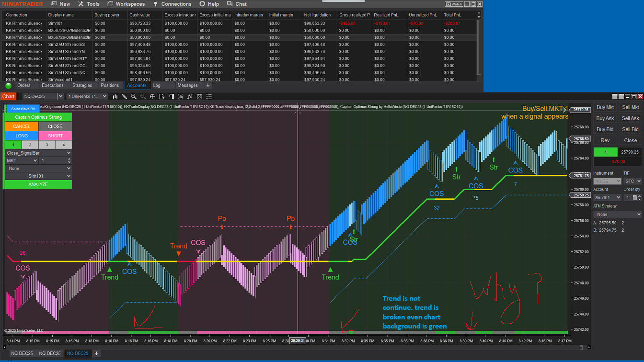Click the Captain Optimus Strong button

[x=38, y=117]
